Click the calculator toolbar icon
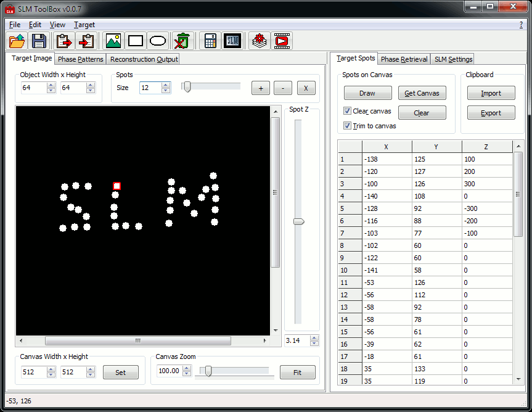Image resolution: width=532 pixels, height=412 pixels. 210,41
